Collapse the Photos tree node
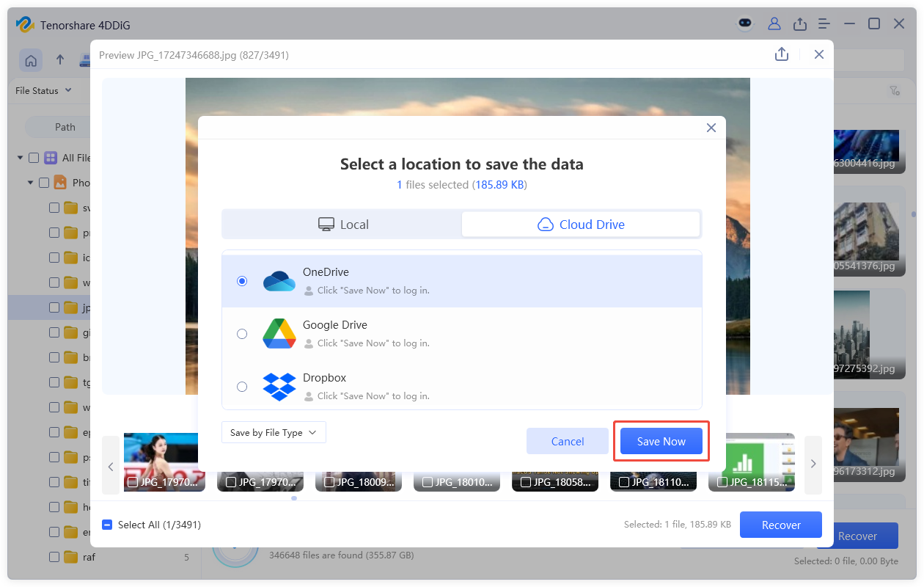The width and height of the screenshot is (924, 587). pos(30,183)
